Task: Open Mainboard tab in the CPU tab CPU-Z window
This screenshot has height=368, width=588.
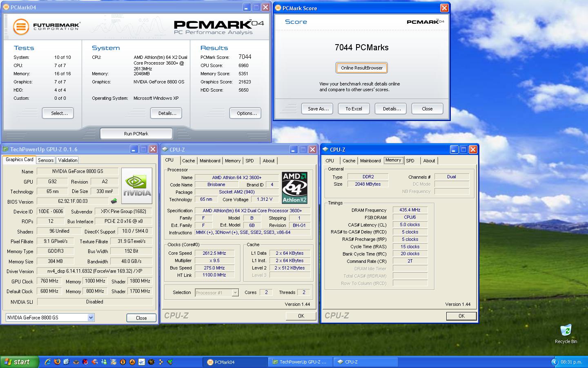Action: coord(210,161)
